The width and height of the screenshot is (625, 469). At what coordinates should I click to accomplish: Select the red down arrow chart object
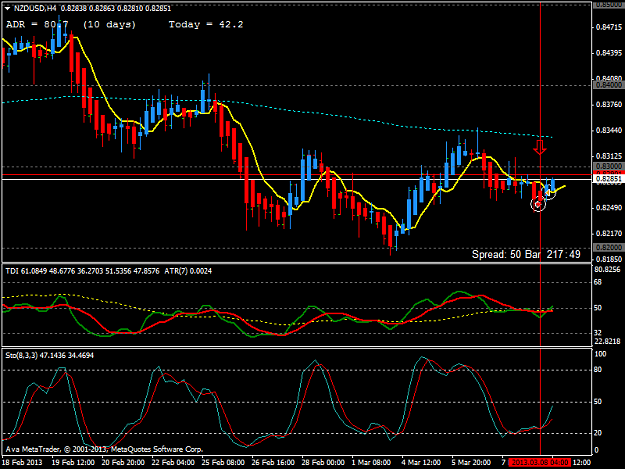(540, 147)
